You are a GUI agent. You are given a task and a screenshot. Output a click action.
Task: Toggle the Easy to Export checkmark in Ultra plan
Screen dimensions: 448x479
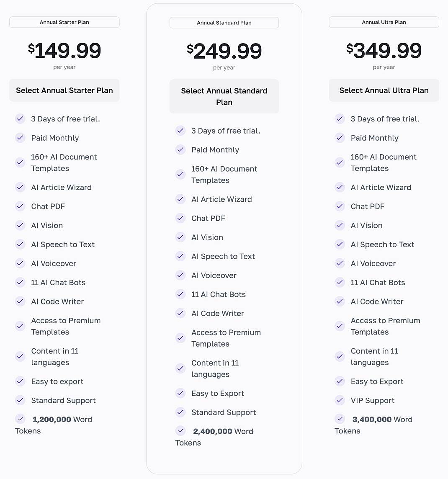[x=340, y=381]
